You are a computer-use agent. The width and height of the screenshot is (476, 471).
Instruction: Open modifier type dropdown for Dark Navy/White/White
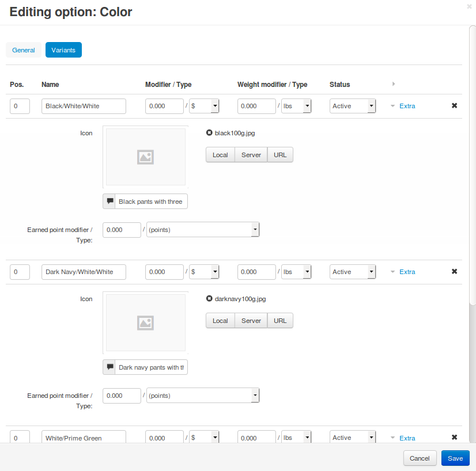point(204,272)
